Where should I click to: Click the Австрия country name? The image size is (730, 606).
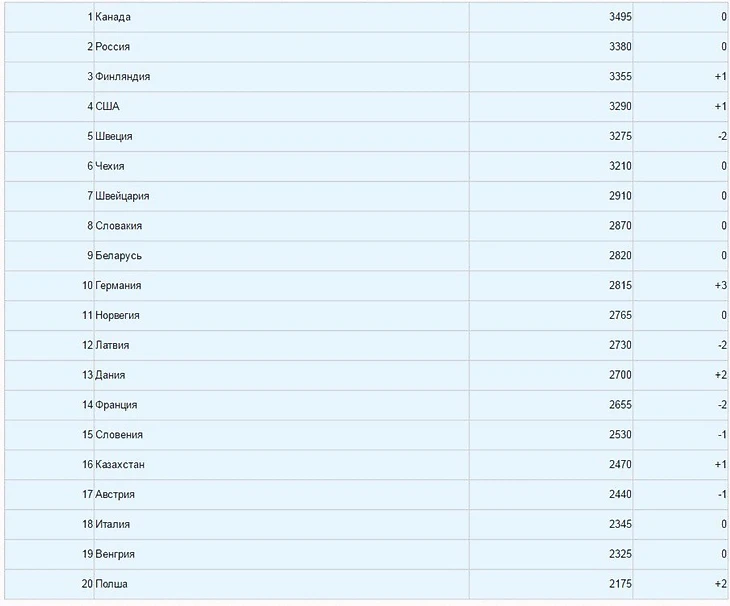115,494
